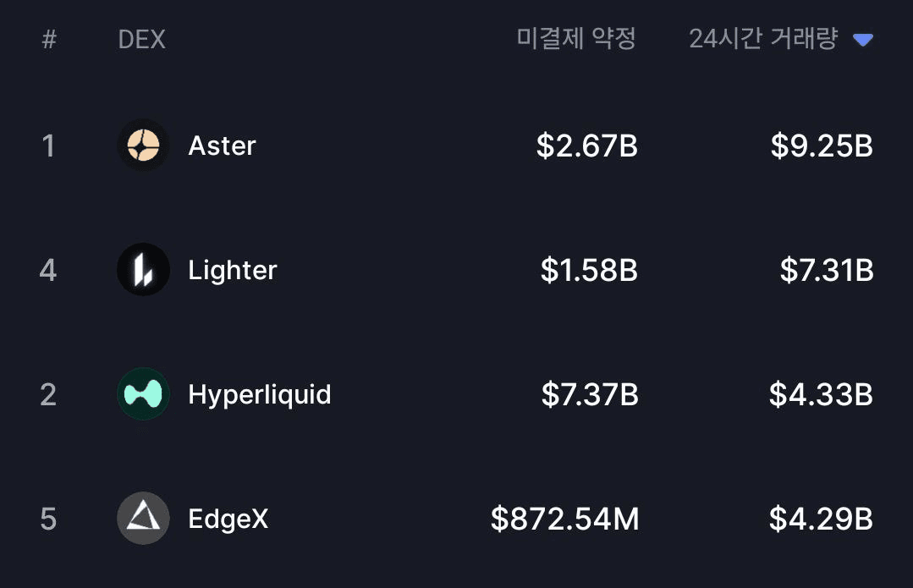This screenshot has width=913, height=588.
Task: Click rank number 1 in Aster row
Action: (x=48, y=146)
